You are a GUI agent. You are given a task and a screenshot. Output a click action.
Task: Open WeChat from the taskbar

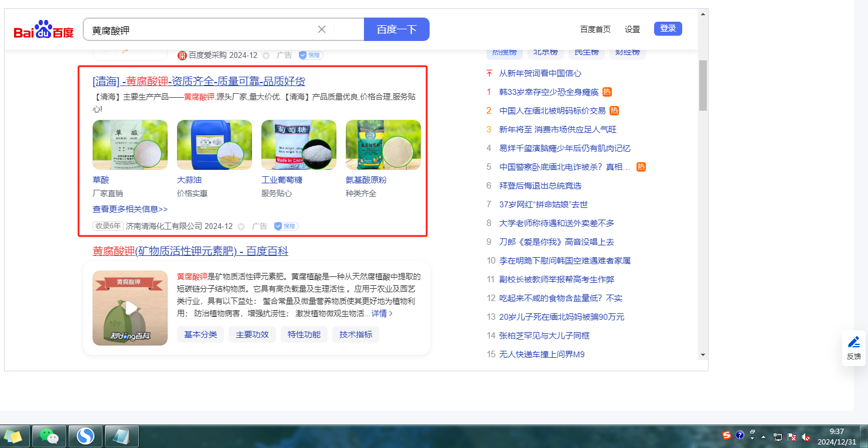tap(49, 436)
